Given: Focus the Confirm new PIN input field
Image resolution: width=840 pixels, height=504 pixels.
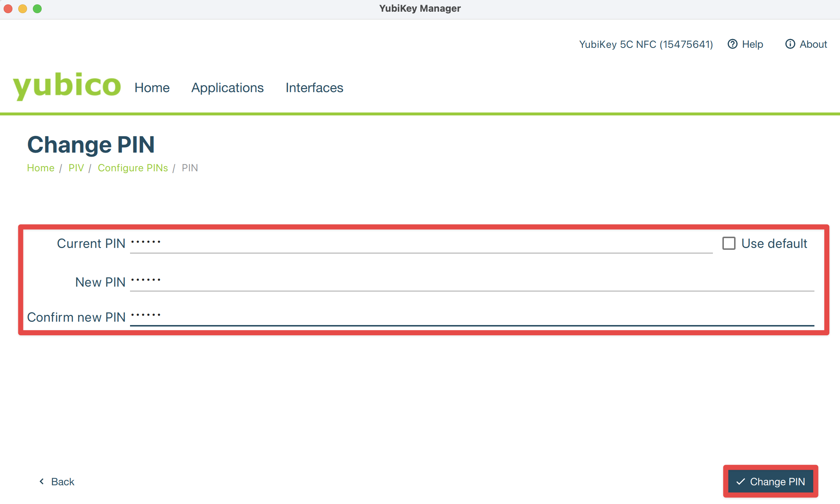Looking at the screenshot, I should tap(472, 316).
